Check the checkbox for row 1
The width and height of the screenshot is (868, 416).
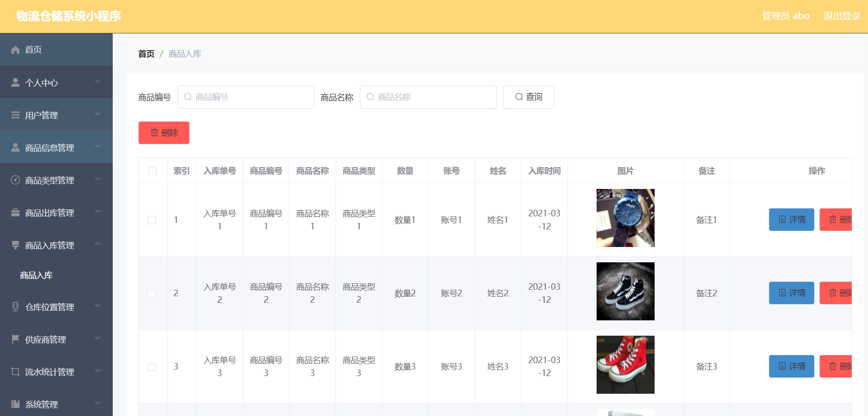click(152, 220)
